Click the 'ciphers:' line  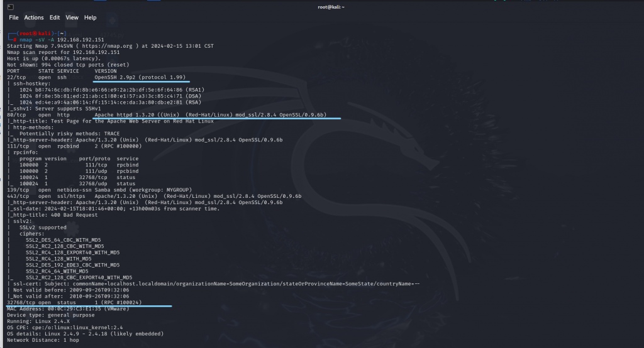click(31, 234)
